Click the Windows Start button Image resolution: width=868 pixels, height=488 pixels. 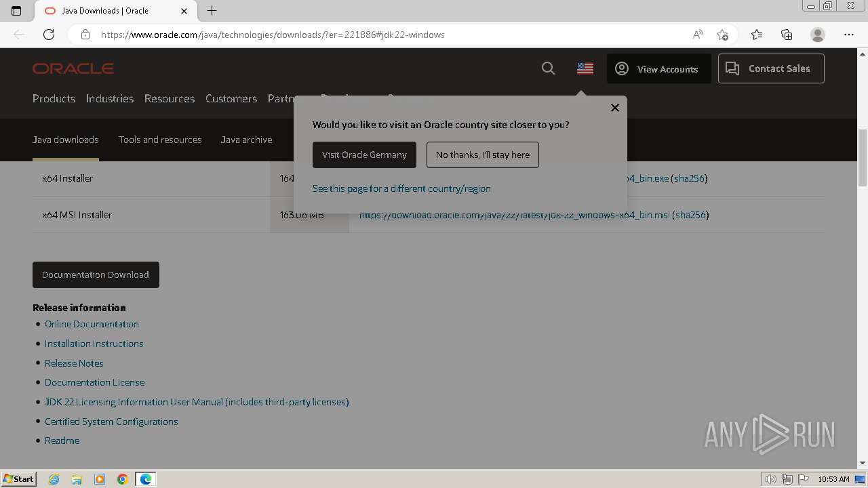click(19, 479)
